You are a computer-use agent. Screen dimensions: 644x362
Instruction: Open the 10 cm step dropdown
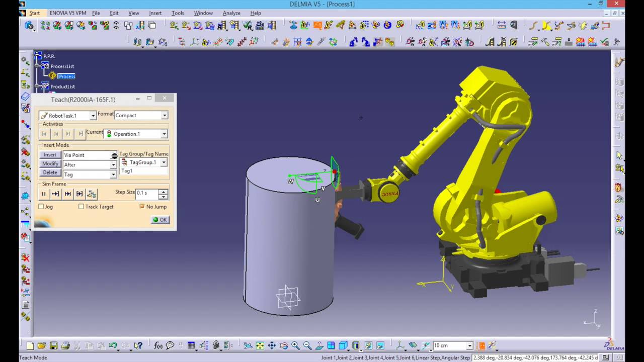(469, 346)
